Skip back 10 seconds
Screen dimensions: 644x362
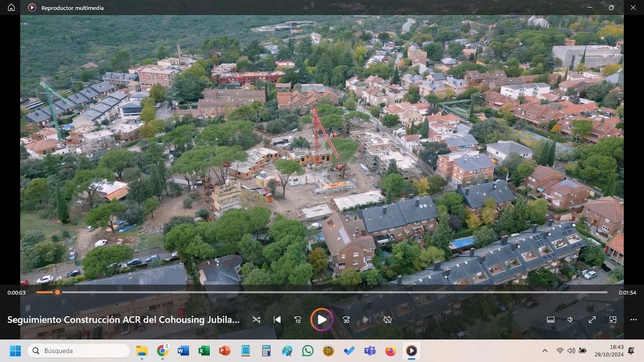tap(297, 319)
